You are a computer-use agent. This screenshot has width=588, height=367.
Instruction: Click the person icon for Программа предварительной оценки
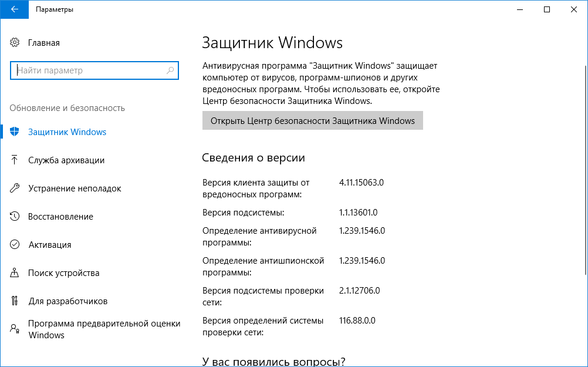(x=15, y=329)
